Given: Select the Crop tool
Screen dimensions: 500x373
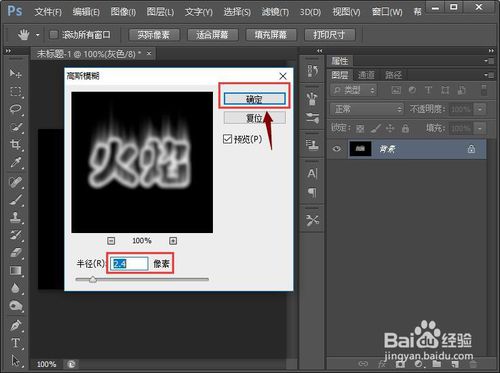Looking at the screenshot, I should click(x=15, y=145).
